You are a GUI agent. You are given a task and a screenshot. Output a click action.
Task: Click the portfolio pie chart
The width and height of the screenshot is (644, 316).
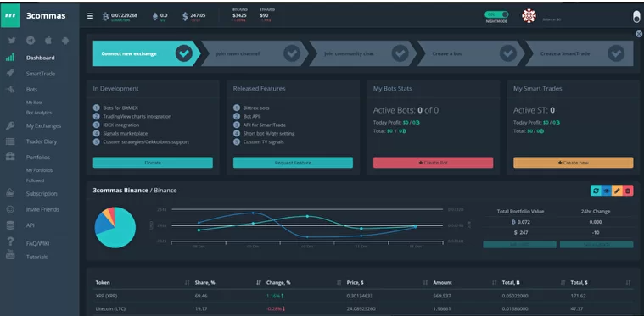pos(115,227)
